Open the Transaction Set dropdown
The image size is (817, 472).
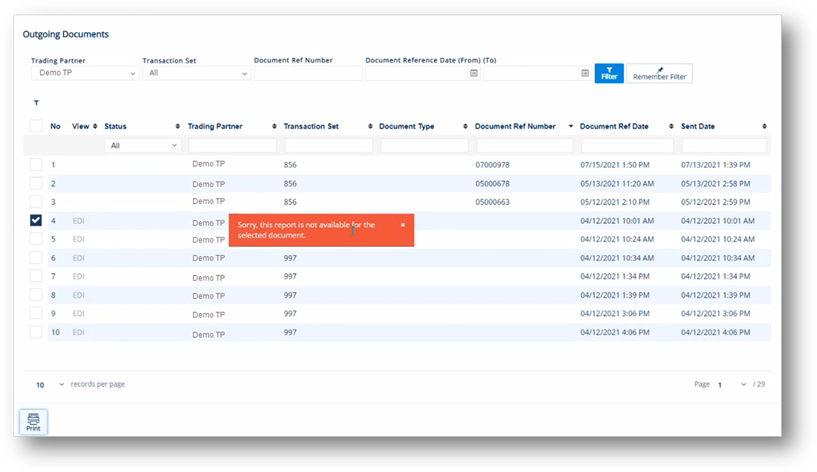pos(195,73)
